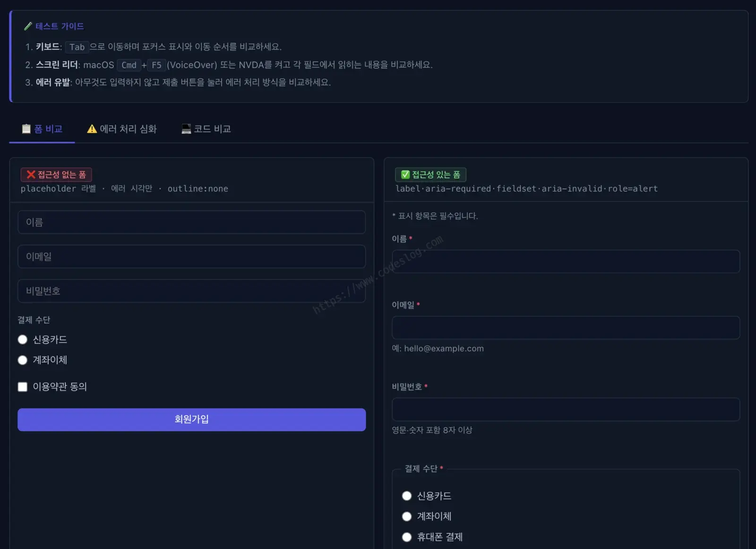Click the '결제 수단 *' fieldset legend
Image resolution: width=756 pixels, height=549 pixels.
click(x=424, y=469)
